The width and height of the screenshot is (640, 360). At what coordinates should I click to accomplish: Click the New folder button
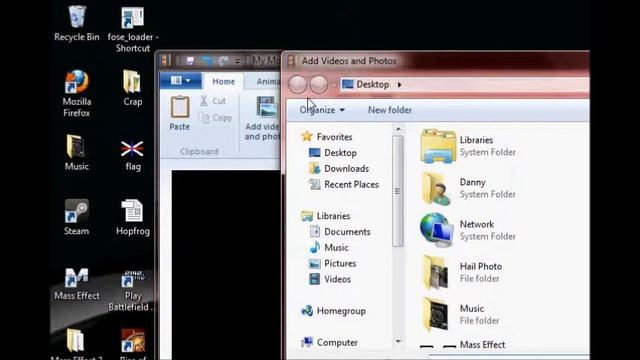point(390,110)
